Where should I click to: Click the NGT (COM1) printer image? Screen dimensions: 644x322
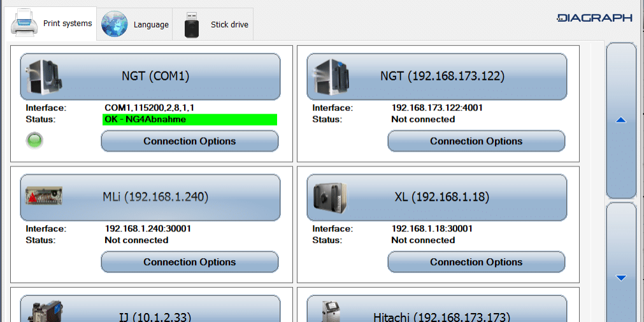click(x=45, y=77)
